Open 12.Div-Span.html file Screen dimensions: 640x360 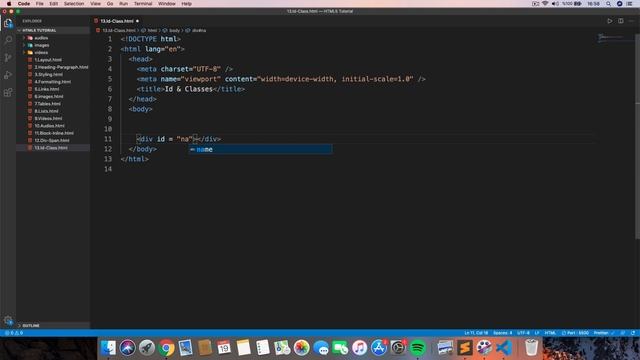coord(52,140)
